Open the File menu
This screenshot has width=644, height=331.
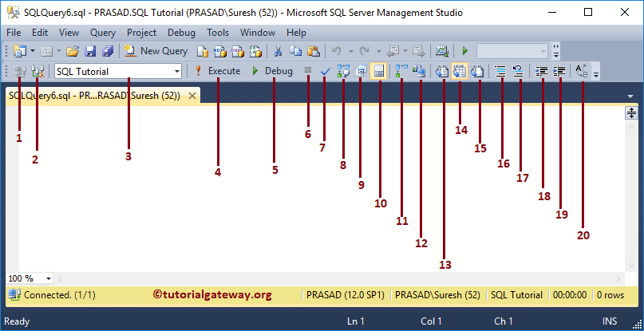pos(14,33)
